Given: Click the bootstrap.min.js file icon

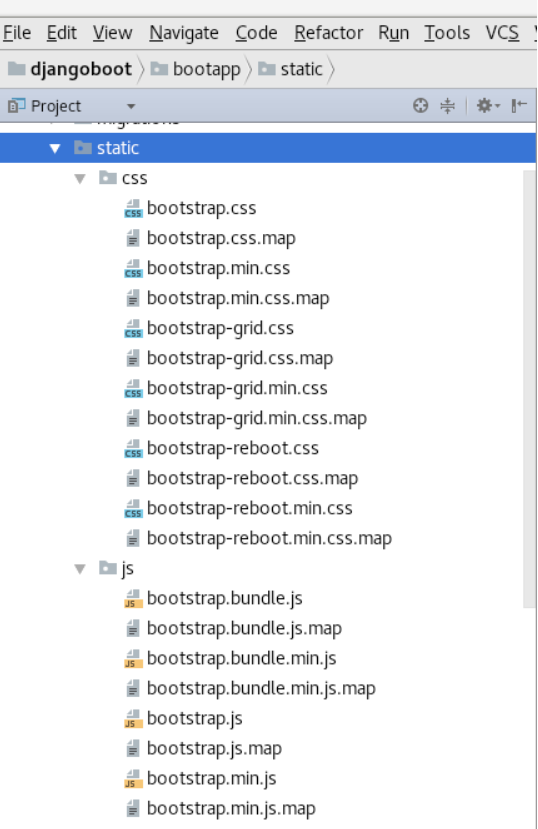Looking at the screenshot, I should [133, 779].
